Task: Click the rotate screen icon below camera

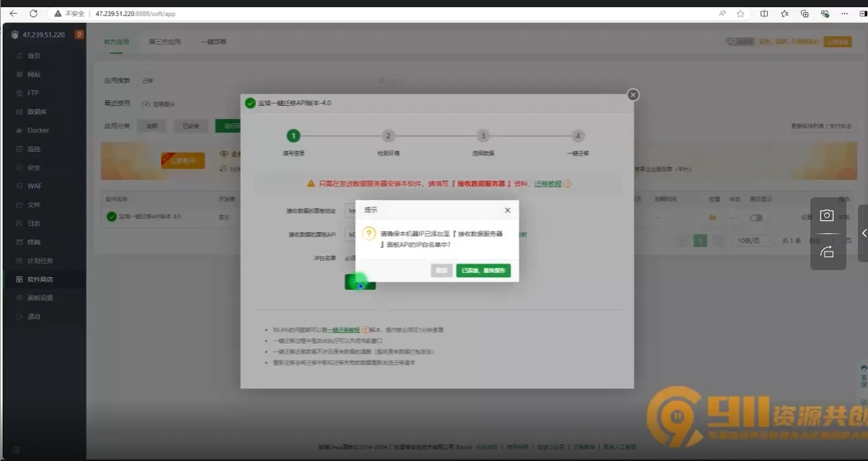Action: coord(827,251)
